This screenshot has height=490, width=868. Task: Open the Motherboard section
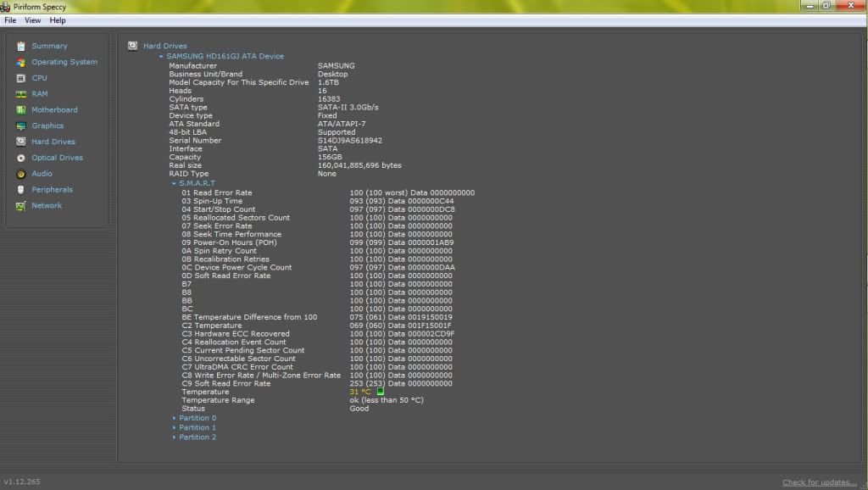(54, 110)
